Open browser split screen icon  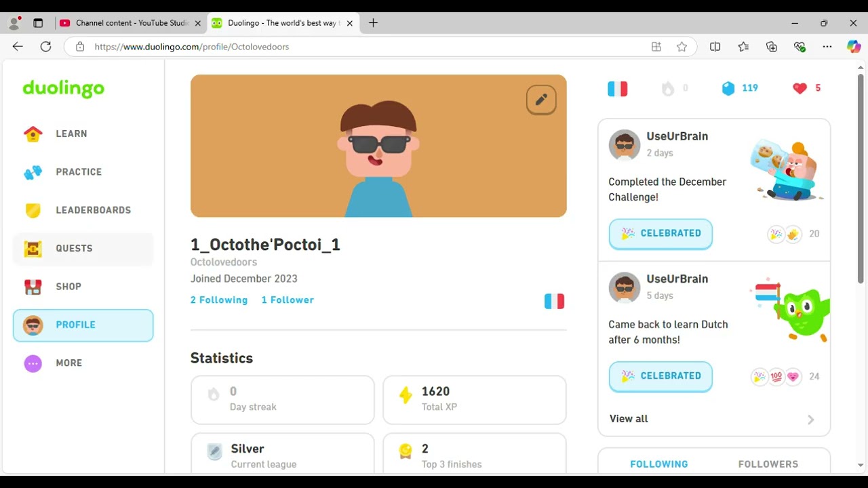[715, 47]
